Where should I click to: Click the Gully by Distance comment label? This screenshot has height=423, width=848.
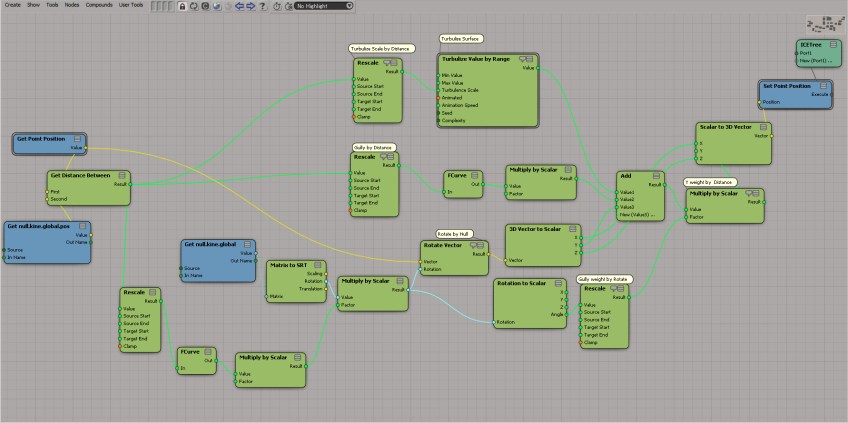(x=374, y=147)
